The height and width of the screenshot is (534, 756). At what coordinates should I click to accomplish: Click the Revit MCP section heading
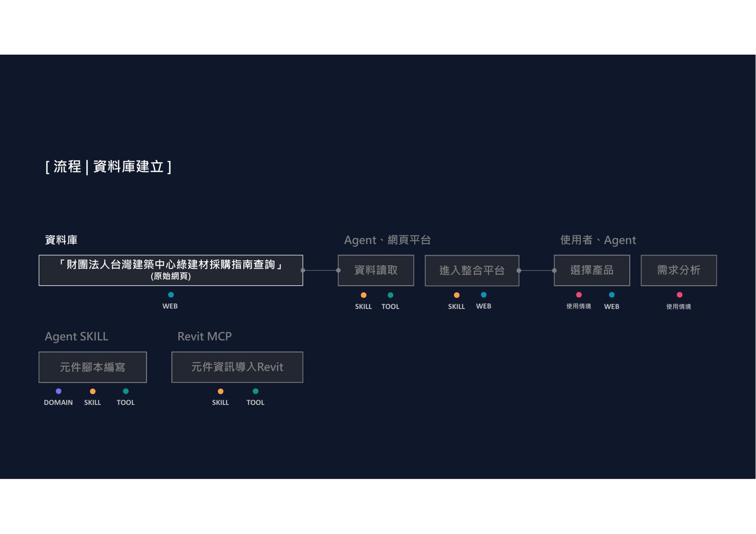click(205, 337)
